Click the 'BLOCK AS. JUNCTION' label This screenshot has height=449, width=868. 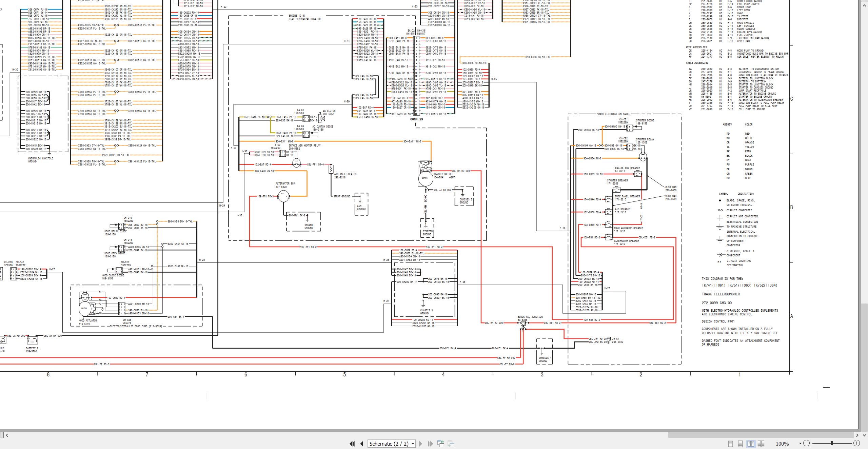pos(530,317)
